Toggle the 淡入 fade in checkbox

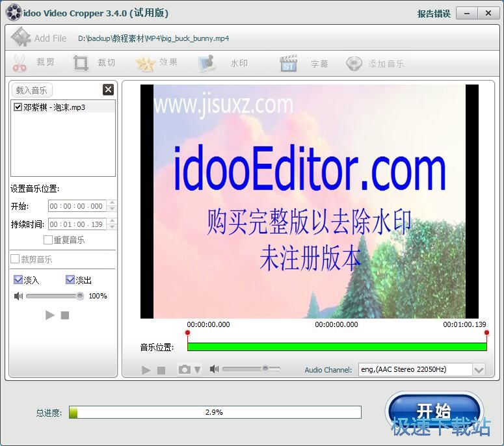[18, 280]
